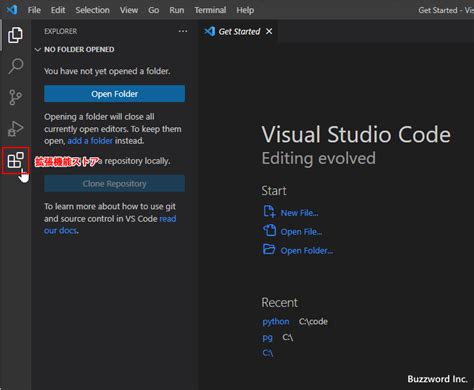The height and width of the screenshot is (390, 474).
Task: Open the Help menu
Action: 245,10
